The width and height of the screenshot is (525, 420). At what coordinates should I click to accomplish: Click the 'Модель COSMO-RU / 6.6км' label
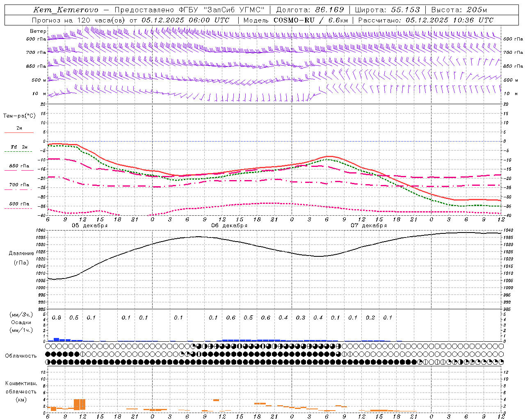coord(295,20)
